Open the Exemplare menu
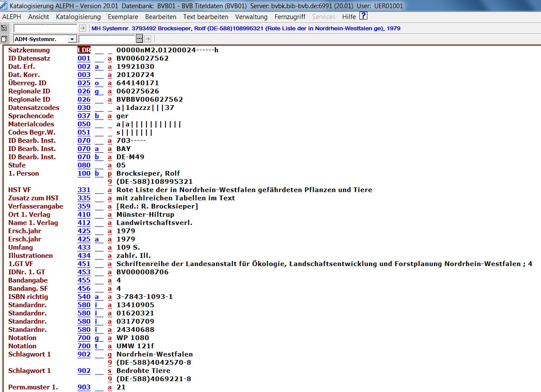This screenshot has width=541, height=392. click(123, 17)
